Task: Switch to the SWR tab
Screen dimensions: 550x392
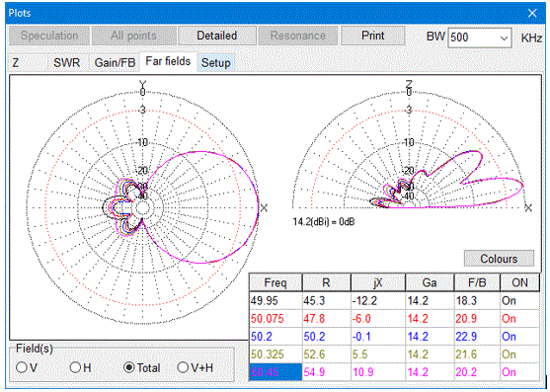Action: [x=66, y=63]
